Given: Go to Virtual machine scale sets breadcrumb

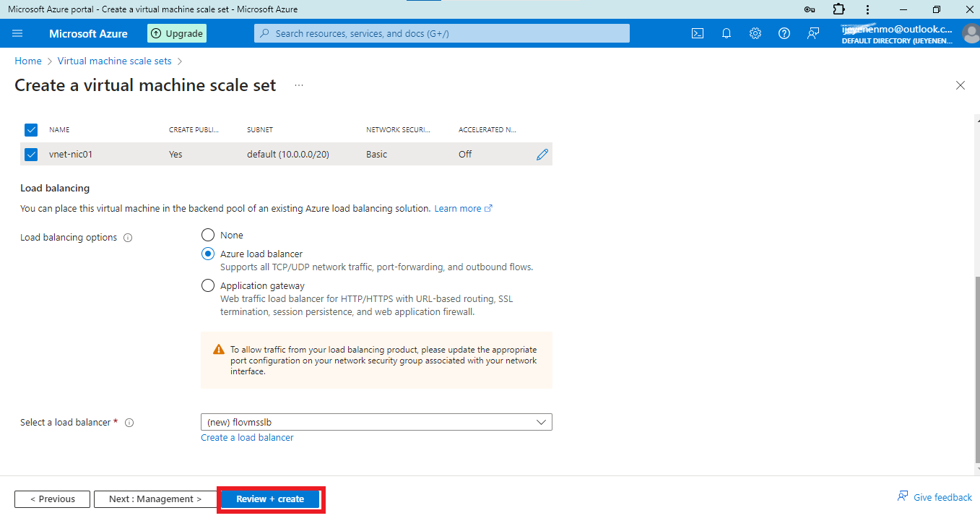Looking at the screenshot, I should click(115, 61).
